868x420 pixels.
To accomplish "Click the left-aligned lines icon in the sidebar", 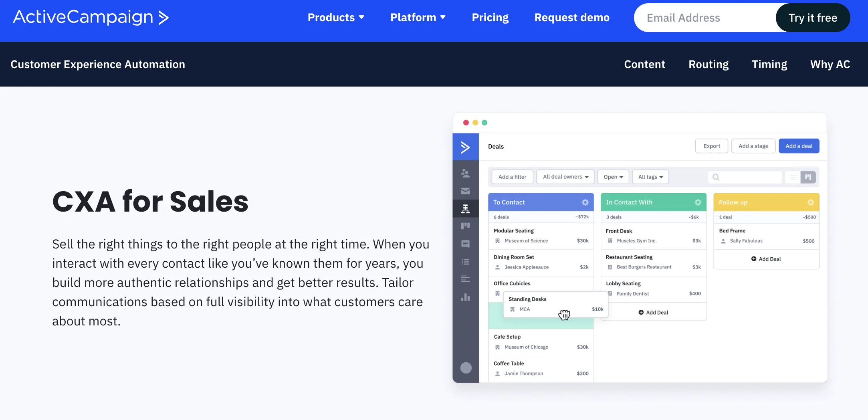I will point(465,279).
